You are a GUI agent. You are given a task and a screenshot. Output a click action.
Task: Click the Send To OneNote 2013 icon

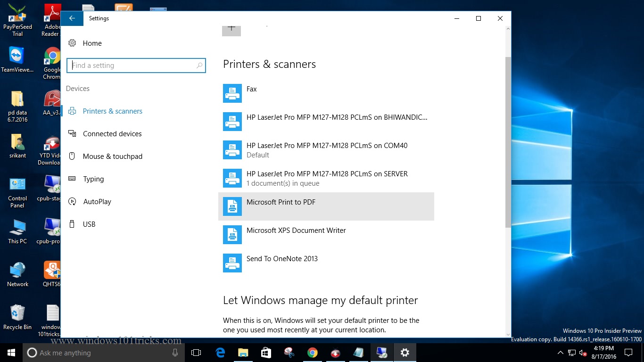(x=232, y=263)
